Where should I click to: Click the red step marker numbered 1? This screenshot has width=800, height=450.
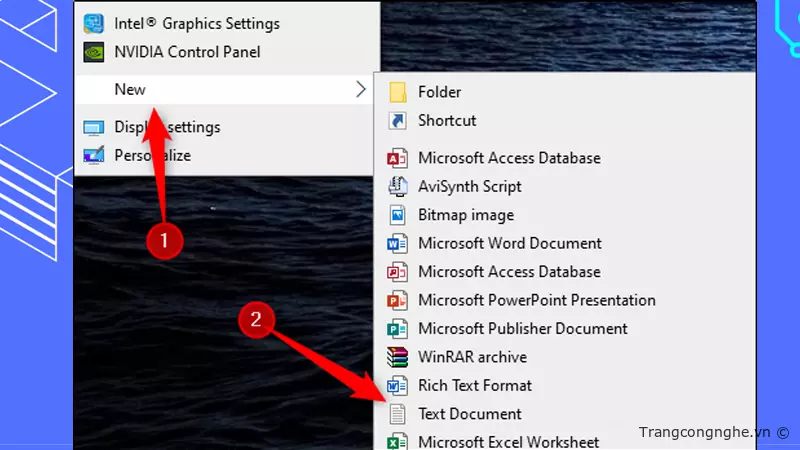click(x=164, y=240)
